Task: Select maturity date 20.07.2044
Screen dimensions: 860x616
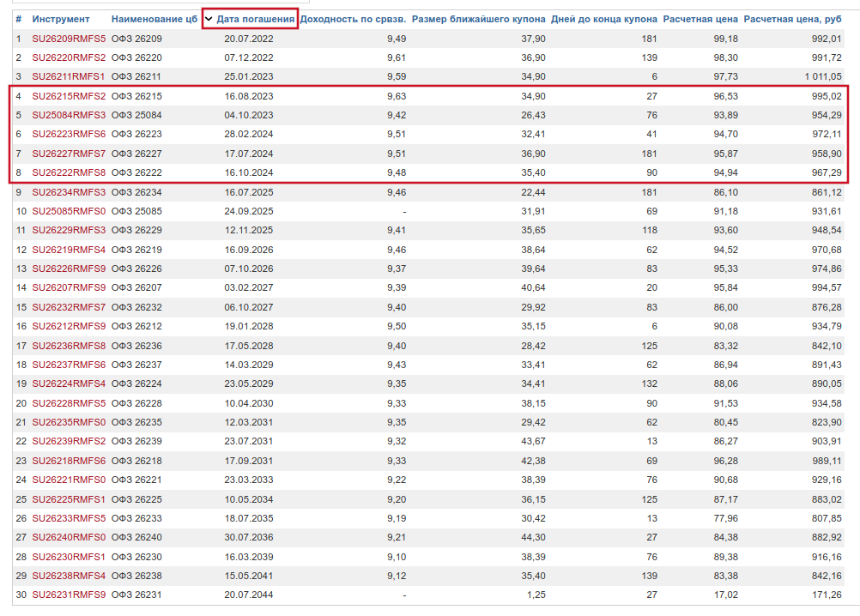Action: [x=248, y=595]
